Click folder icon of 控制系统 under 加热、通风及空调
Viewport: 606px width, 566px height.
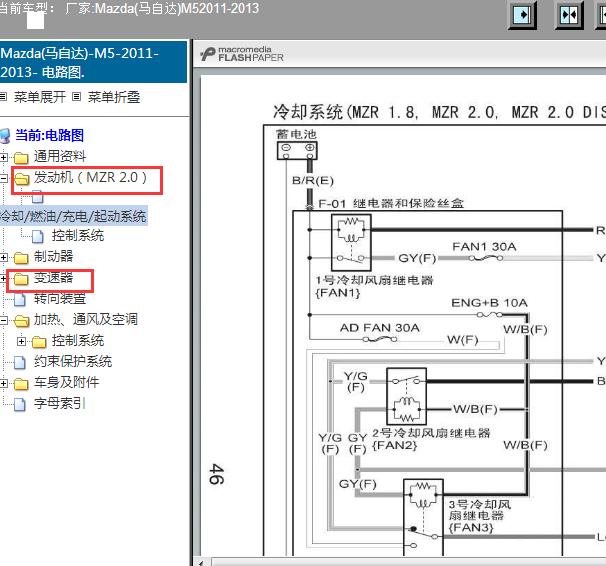pos(39,342)
